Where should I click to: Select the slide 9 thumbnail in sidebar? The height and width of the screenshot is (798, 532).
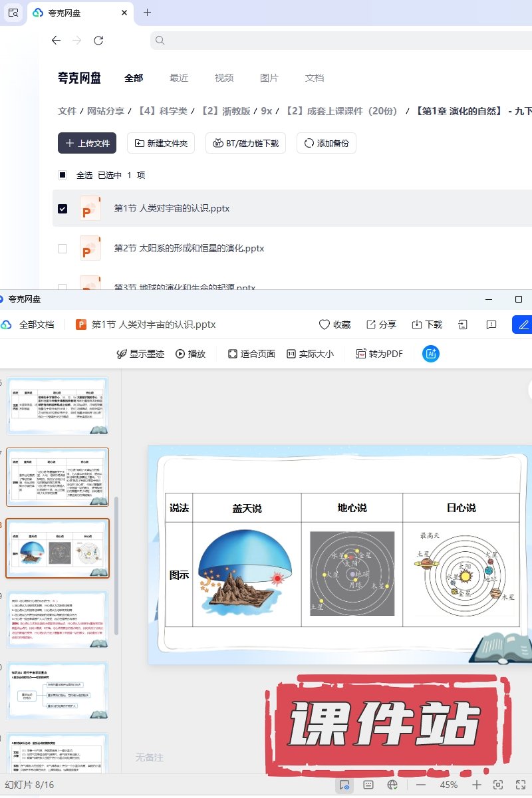click(57, 619)
